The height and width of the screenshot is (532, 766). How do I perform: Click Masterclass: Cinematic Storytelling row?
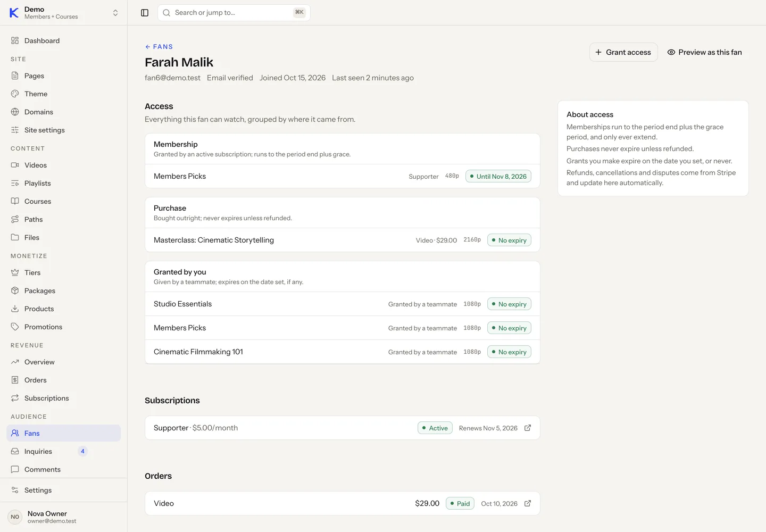(343, 240)
